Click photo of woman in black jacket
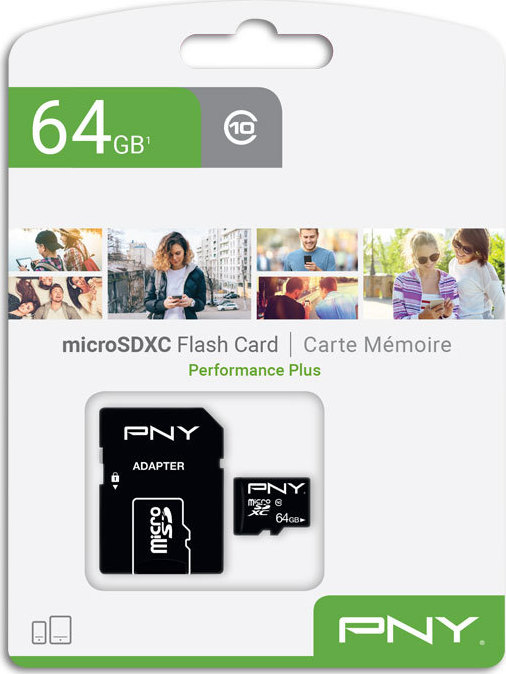The image size is (506, 674). [x=179, y=273]
